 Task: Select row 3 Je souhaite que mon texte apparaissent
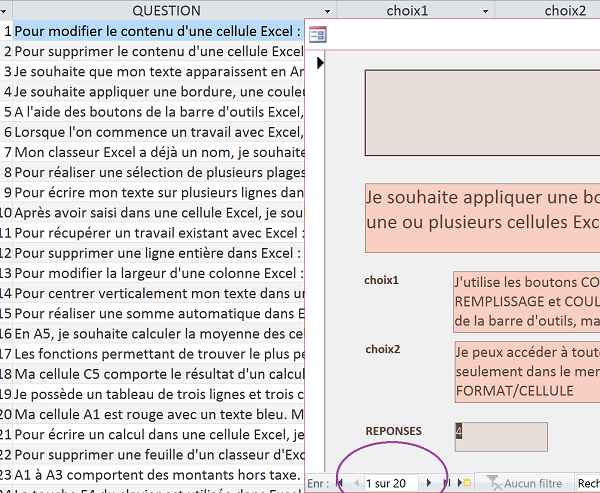[x=158, y=72]
